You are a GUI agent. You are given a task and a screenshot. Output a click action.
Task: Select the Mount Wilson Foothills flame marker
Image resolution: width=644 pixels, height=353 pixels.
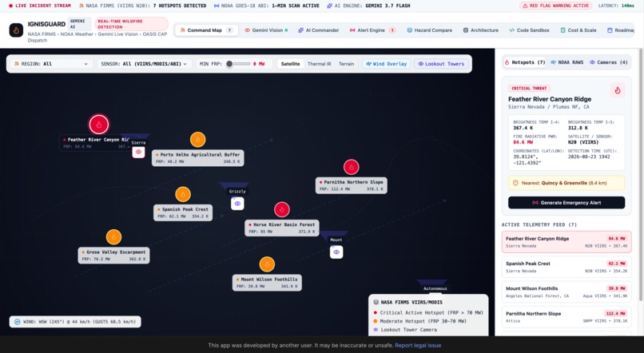267,264
